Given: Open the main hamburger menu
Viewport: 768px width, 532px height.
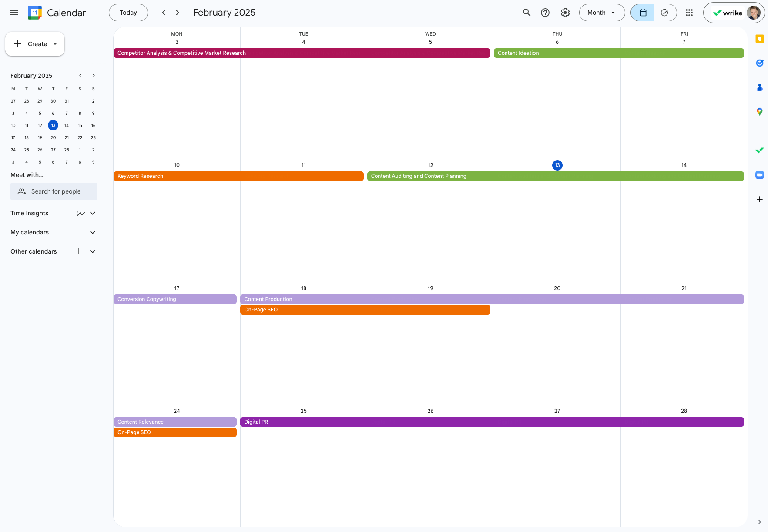Looking at the screenshot, I should [14, 13].
